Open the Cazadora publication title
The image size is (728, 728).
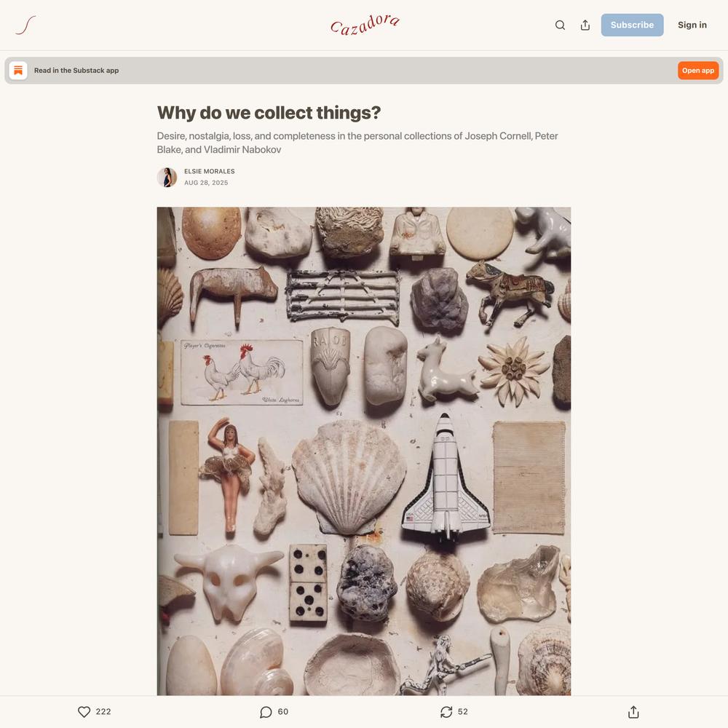(x=365, y=25)
